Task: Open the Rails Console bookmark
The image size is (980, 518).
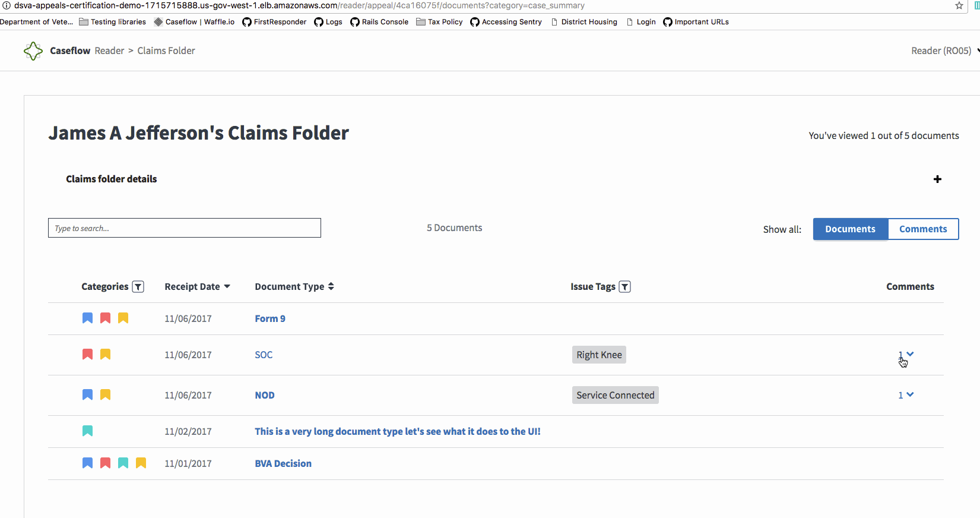Action: coord(379,22)
